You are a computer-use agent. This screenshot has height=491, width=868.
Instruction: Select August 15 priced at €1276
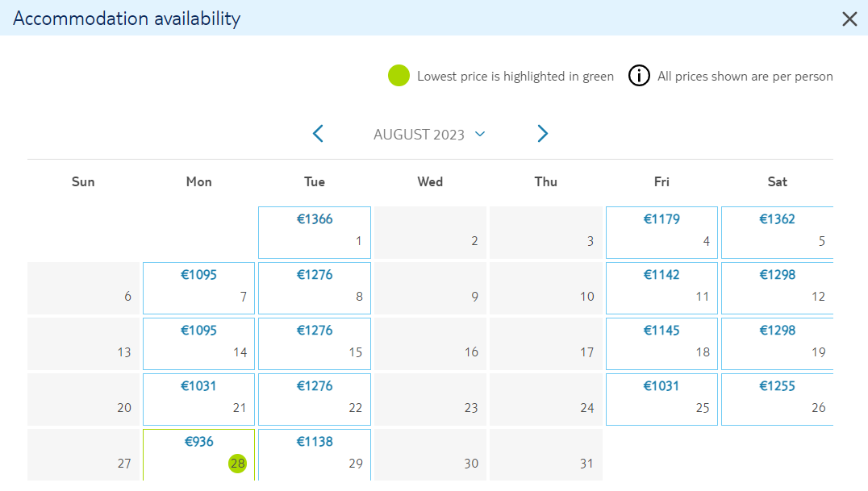point(315,343)
